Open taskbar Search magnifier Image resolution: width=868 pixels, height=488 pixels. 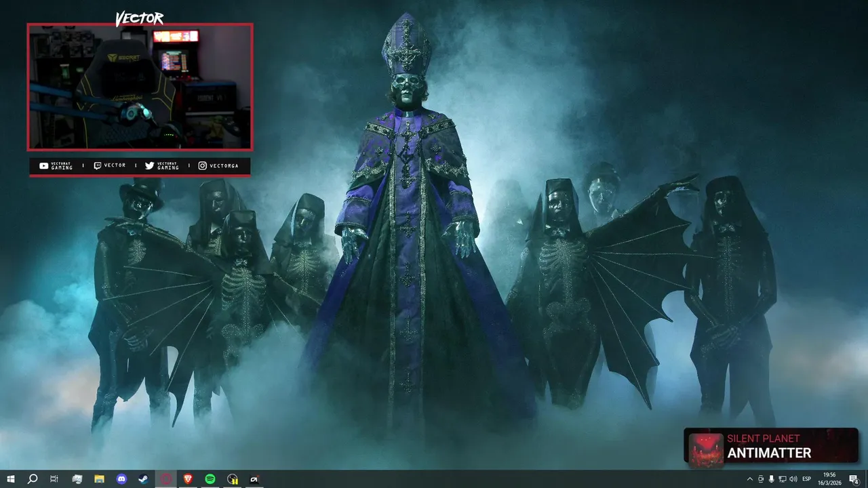pos(33,479)
